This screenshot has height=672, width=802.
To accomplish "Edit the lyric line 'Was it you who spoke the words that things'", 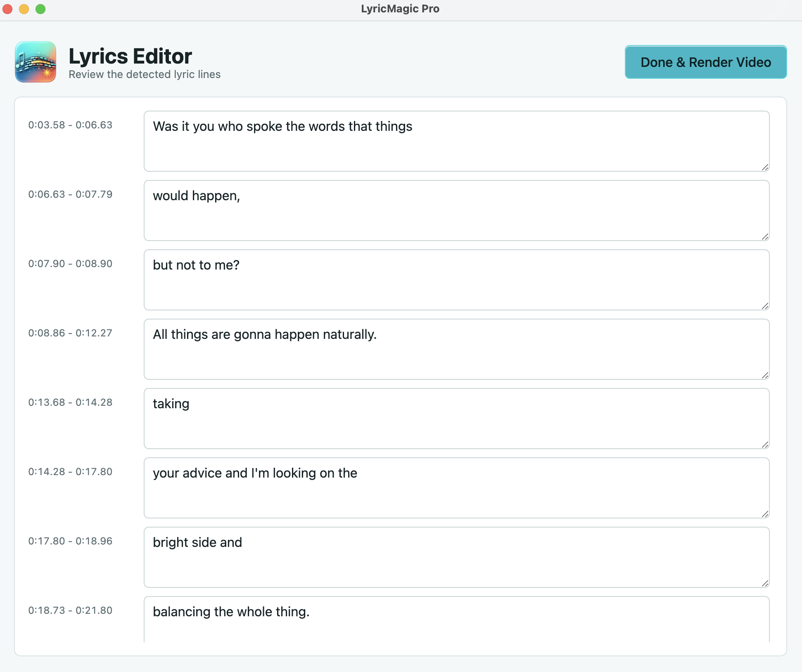I will pyautogui.click(x=456, y=141).
